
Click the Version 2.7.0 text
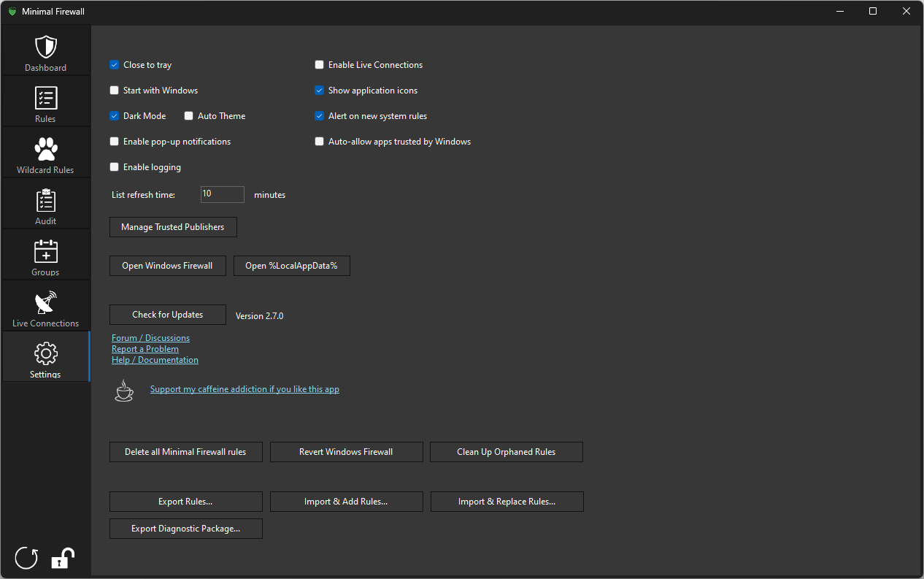coord(259,316)
